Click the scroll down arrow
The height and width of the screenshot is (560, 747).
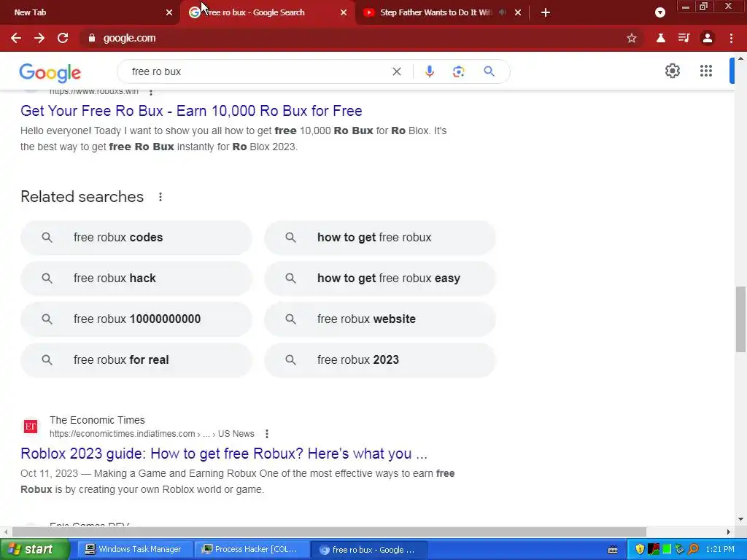740,519
